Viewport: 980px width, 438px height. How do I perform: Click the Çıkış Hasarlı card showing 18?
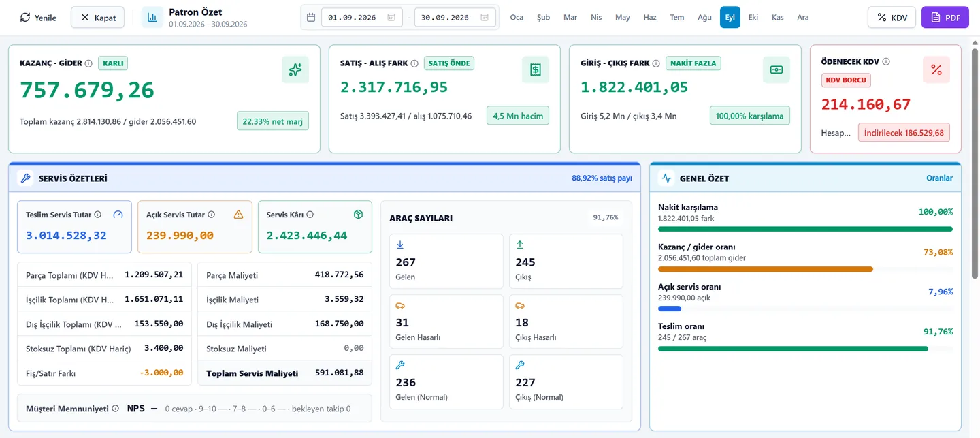pyautogui.click(x=566, y=322)
